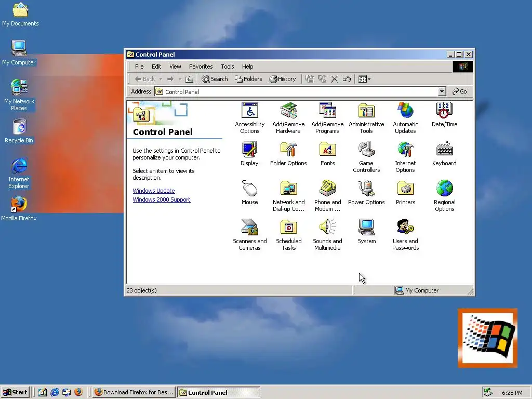This screenshot has height=399, width=532.
Task: Open Scanners and Cameras icon
Action: [250, 235]
